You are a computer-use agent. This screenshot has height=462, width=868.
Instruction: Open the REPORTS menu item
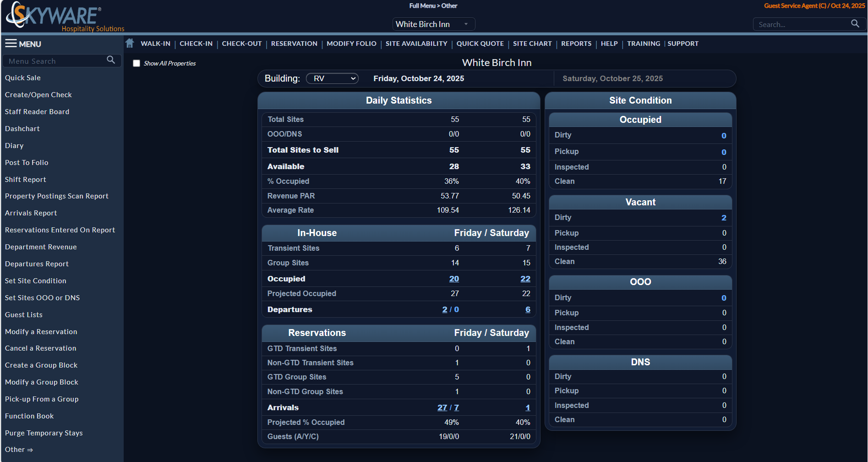tap(576, 44)
